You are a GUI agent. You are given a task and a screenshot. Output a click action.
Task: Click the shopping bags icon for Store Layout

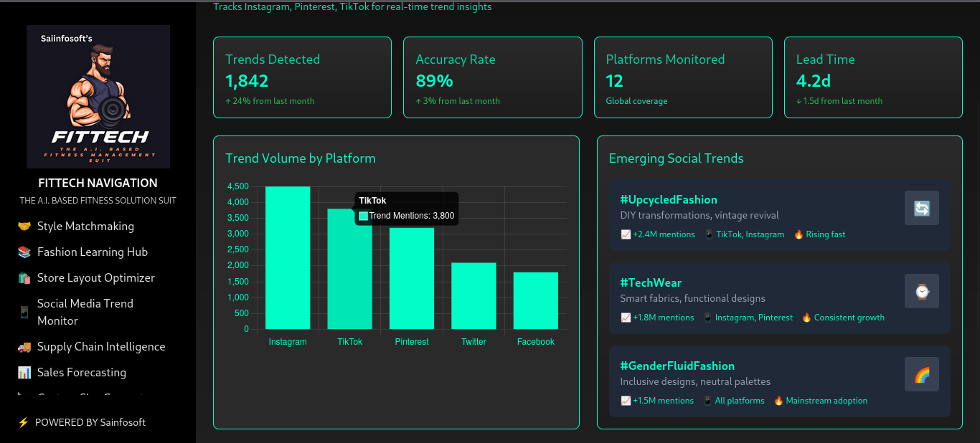click(24, 278)
